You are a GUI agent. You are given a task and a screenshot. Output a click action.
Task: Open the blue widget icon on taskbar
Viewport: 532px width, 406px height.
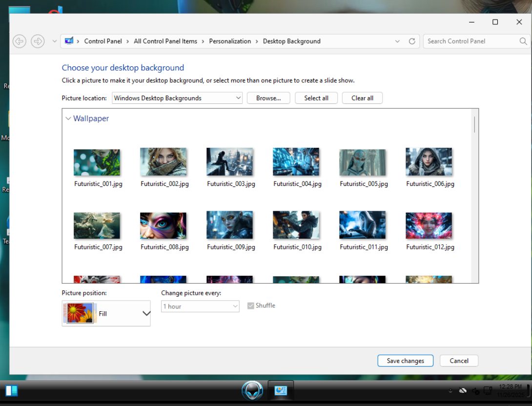pyautogui.click(x=11, y=390)
